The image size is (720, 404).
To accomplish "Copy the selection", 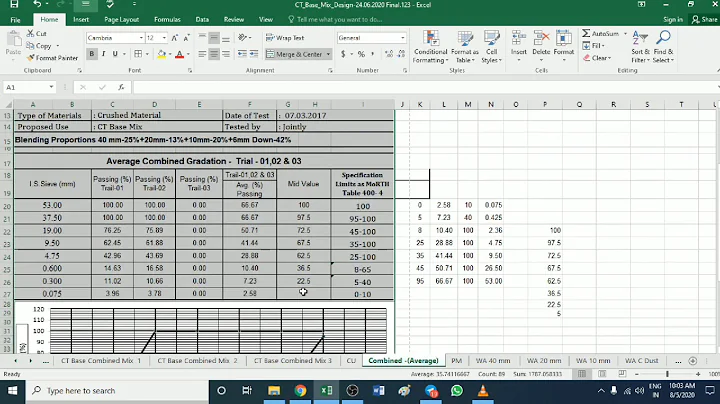I will point(39,46).
